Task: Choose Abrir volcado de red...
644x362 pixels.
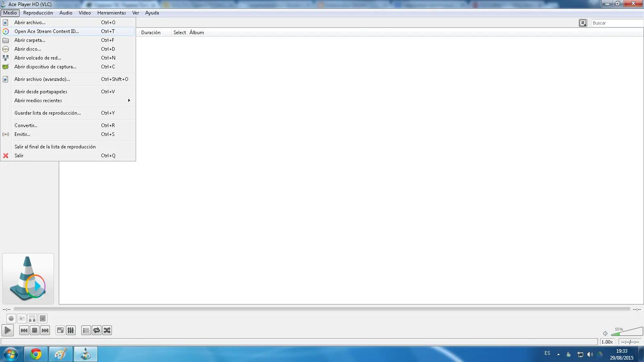Action: 68,58
